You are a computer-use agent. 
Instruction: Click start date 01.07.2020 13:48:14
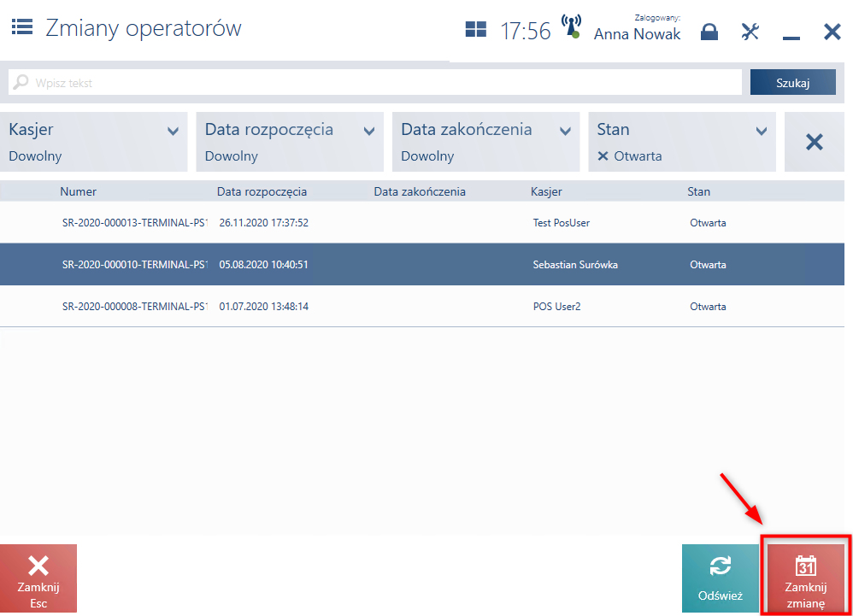coord(264,307)
